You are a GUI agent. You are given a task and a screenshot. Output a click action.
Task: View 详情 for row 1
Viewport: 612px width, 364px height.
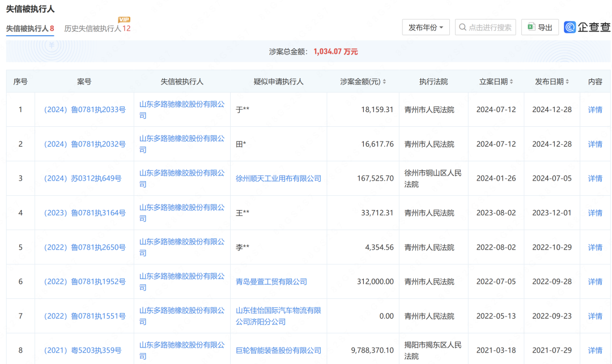[595, 110]
